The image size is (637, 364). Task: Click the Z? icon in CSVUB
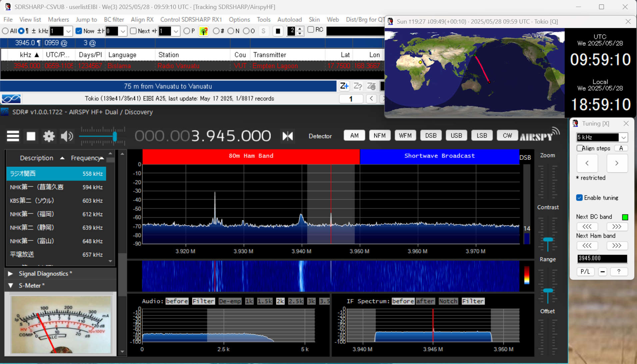click(x=358, y=86)
